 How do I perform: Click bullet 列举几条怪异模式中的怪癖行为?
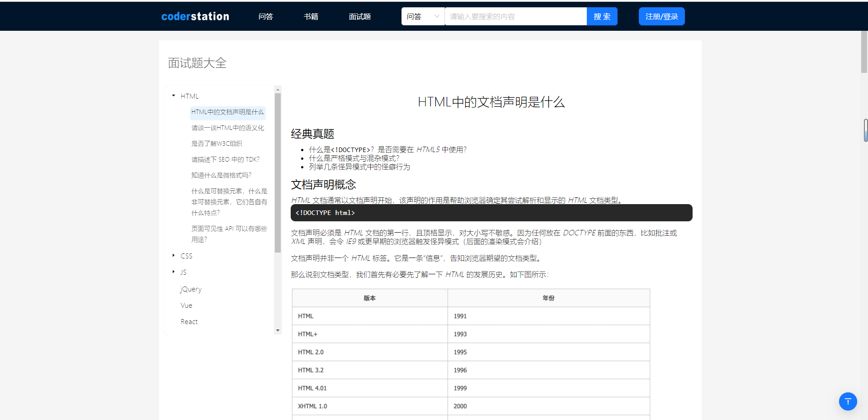tap(359, 167)
